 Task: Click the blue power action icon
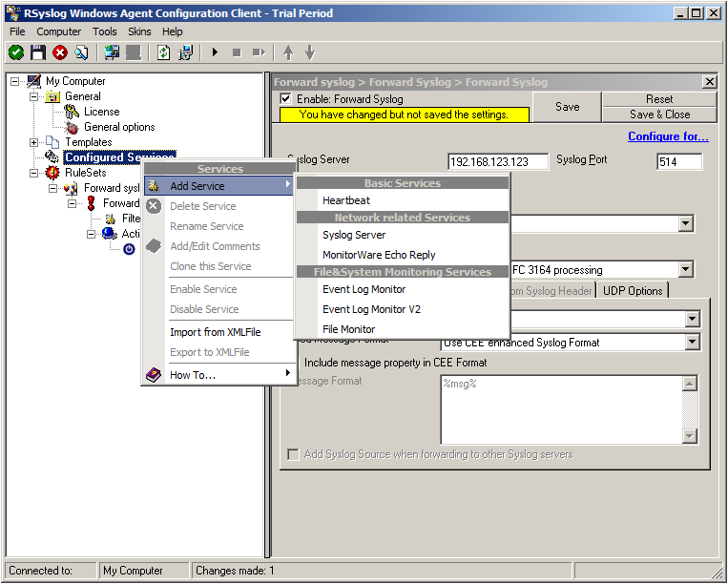129,249
